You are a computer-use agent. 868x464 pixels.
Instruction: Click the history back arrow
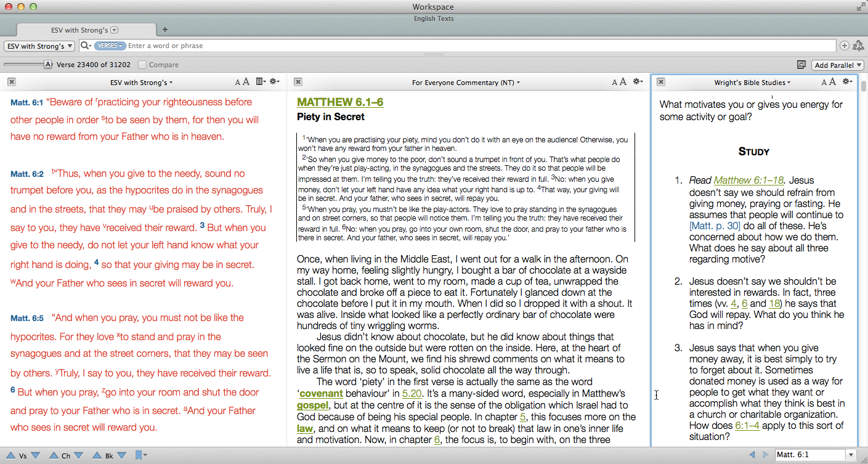(x=752, y=455)
